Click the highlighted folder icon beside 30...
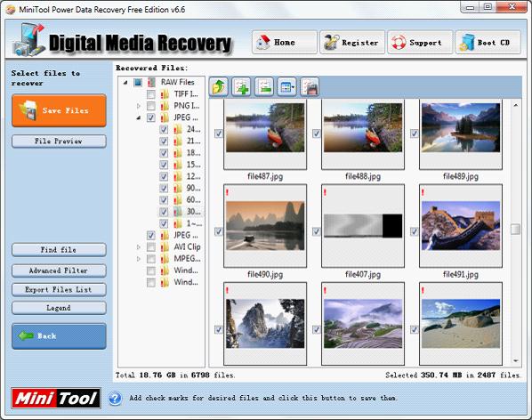 pos(177,212)
